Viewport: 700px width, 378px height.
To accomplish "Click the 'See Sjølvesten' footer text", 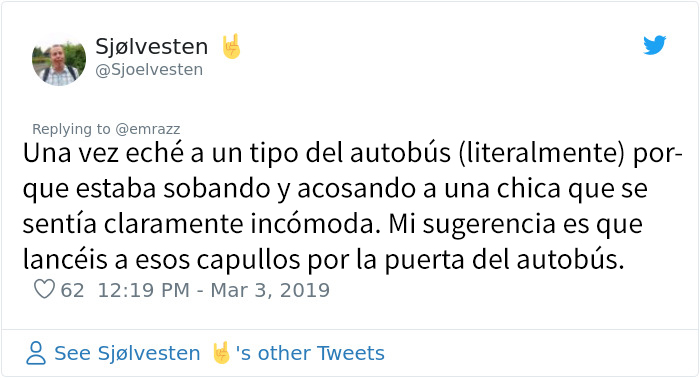I will coord(127,353).
